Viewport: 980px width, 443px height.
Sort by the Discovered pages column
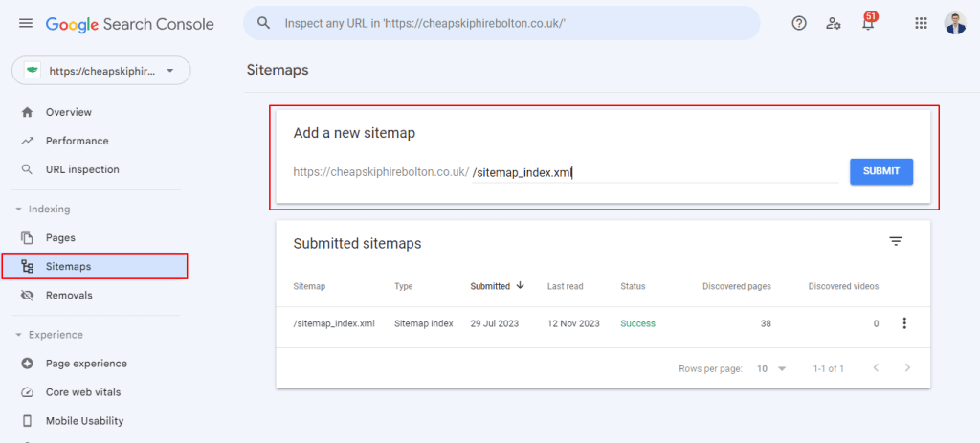point(737,287)
